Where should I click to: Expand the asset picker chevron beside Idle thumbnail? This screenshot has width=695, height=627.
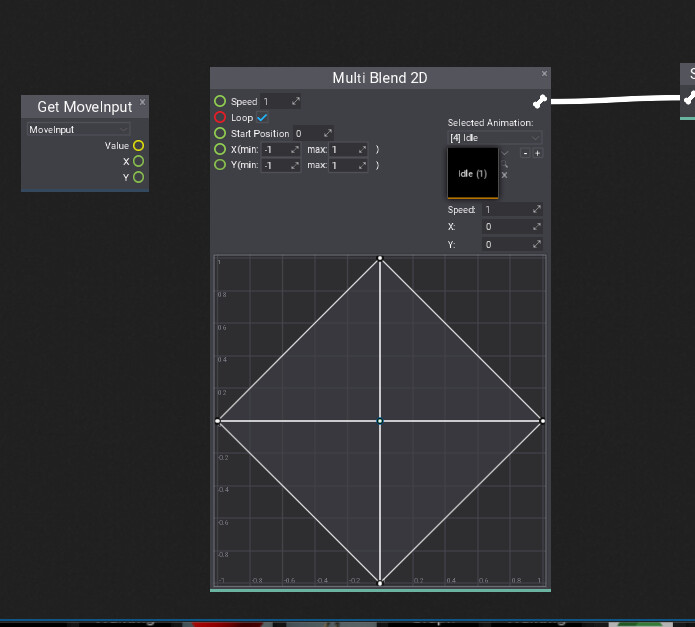coord(505,152)
